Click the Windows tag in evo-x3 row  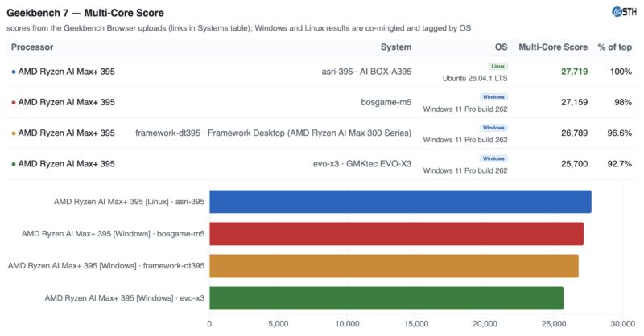click(x=493, y=159)
